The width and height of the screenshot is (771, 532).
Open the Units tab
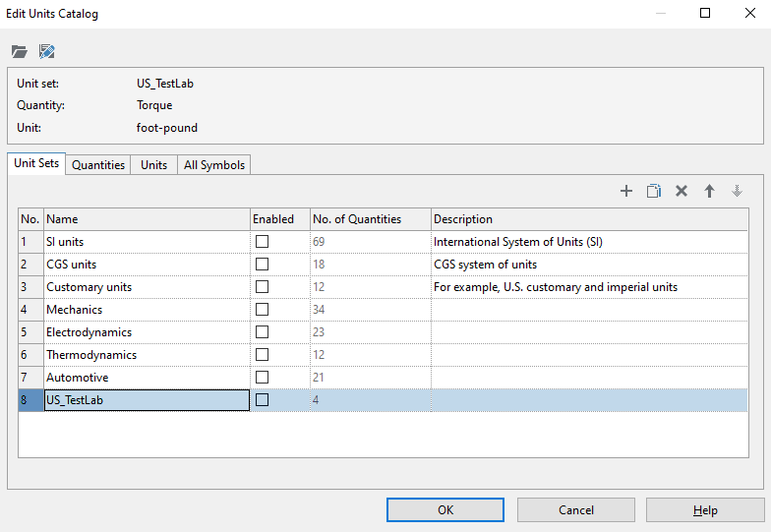tap(153, 165)
